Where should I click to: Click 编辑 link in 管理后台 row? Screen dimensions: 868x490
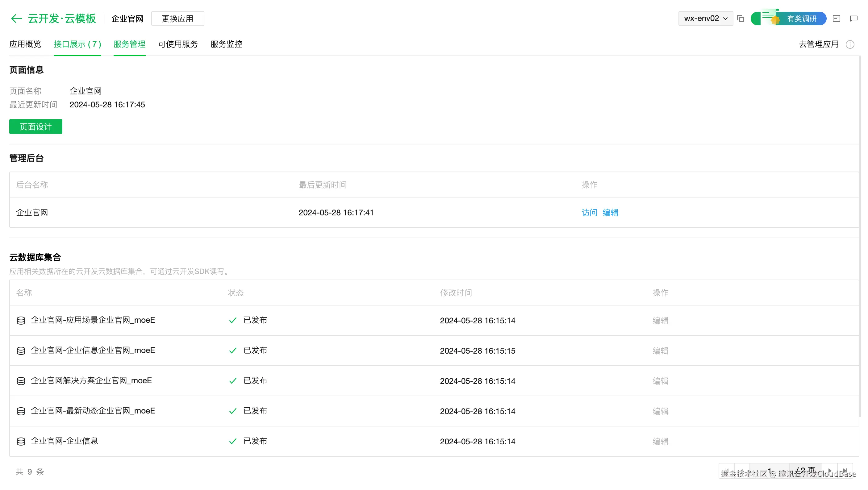(610, 213)
